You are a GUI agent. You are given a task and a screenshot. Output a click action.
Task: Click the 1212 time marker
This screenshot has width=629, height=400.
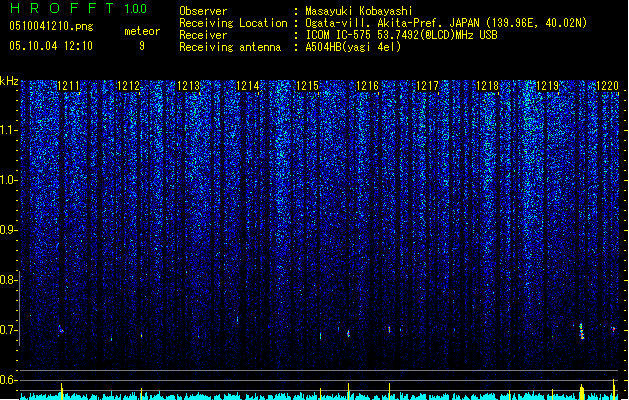[128, 85]
